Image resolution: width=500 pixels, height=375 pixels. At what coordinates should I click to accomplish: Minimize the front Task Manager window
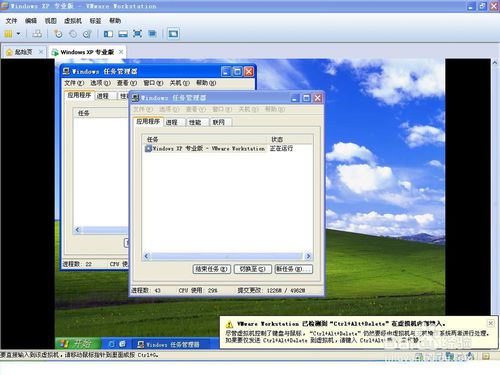[294, 98]
